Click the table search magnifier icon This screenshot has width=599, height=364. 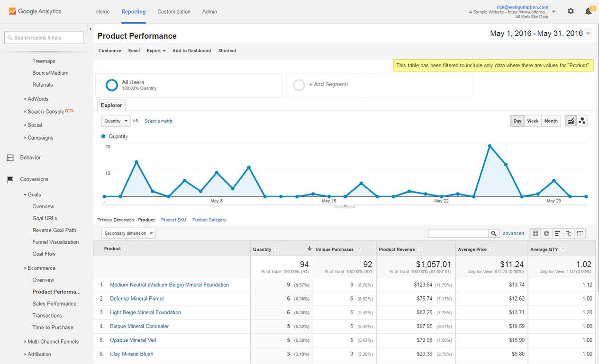(x=494, y=233)
